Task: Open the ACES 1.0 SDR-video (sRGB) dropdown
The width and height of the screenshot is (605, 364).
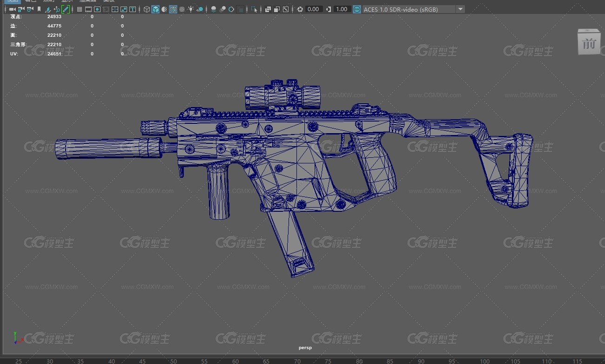Action: pos(413,9)
